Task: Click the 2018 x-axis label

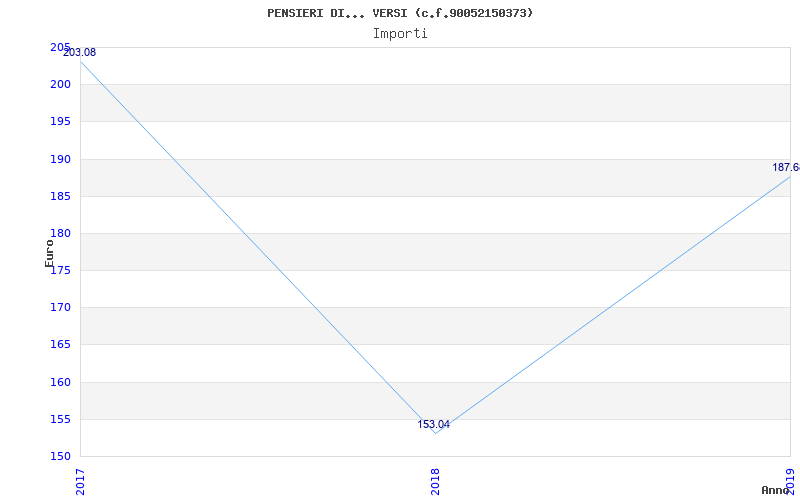Action: [435, 482]
